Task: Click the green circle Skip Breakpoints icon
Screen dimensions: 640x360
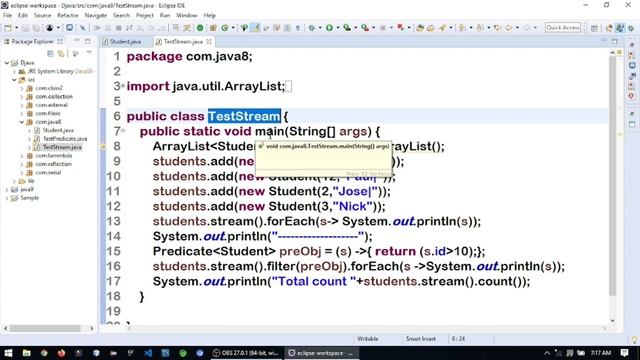Action: (200, 28)
